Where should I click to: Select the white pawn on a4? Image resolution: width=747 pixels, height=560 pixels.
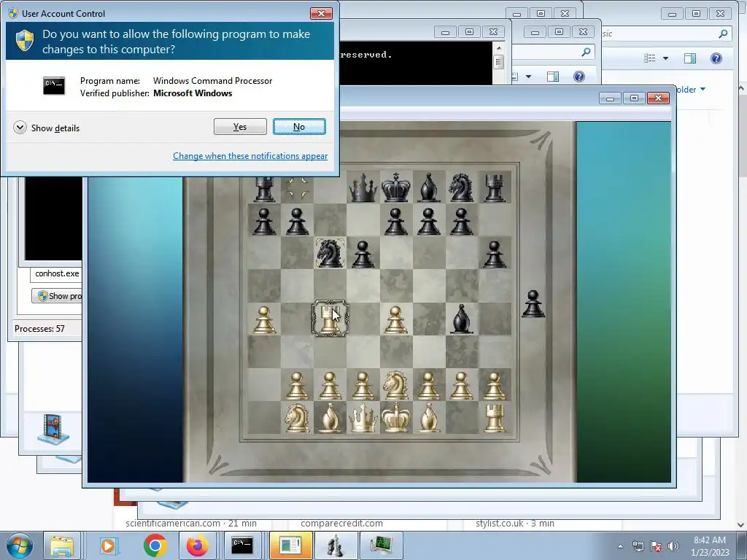coord(264,319)
